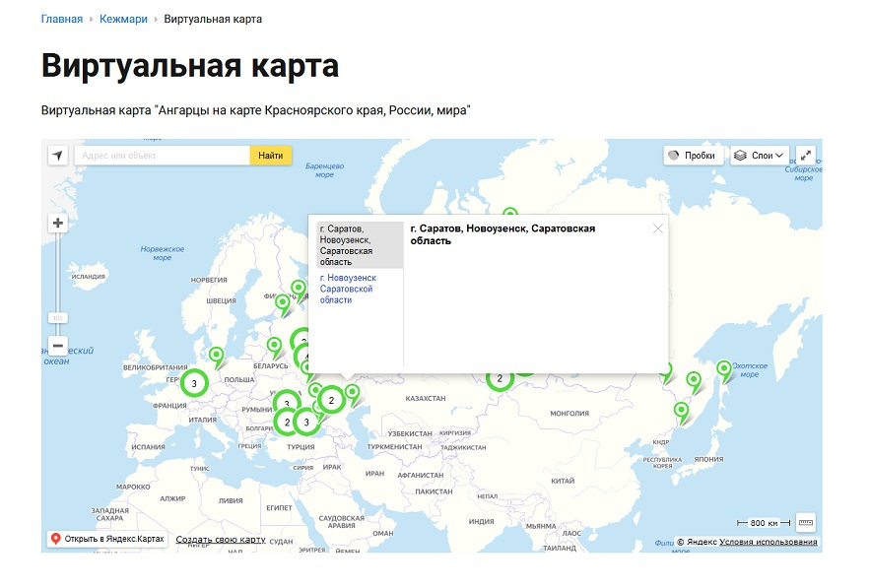
Task: Click the geolocation arrow button
Action: 58,156
